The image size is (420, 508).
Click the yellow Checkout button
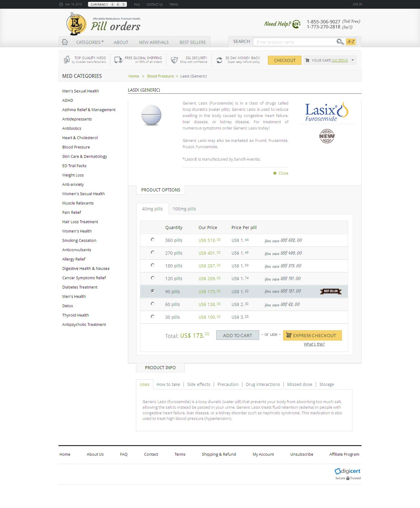[x=285, y=60]
